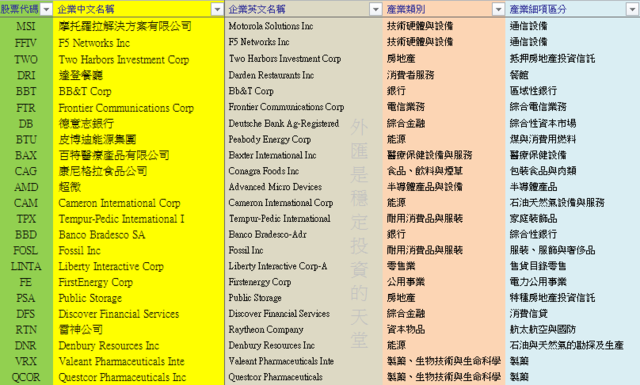Click the 超微 Chinese name cell
This screenshot has width=640, height=385.
[139, 187]
